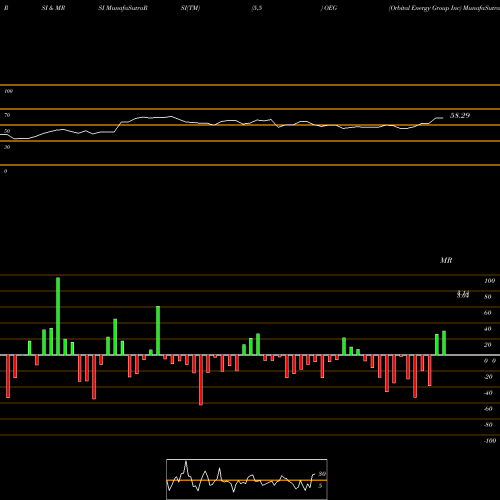Click the 100 label on the RSI axis
500x500 pixels.
point(9,91)
